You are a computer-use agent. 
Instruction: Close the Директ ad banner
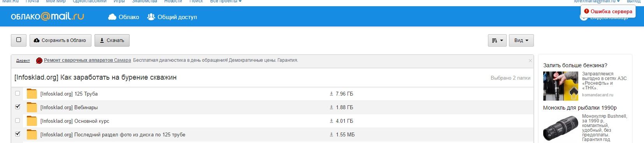point(530,61)
